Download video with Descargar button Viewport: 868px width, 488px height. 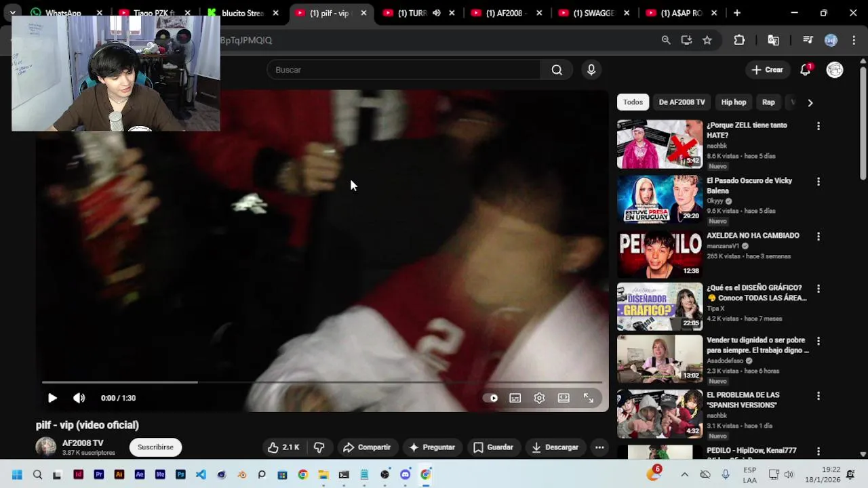[555, 447]
